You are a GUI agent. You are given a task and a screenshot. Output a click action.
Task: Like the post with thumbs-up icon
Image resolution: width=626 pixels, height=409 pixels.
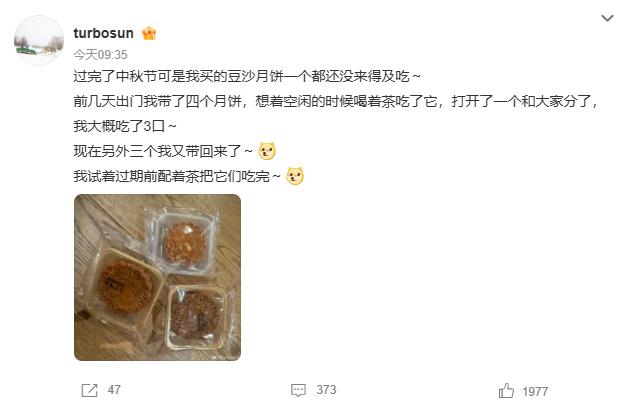tap(506, 391)
